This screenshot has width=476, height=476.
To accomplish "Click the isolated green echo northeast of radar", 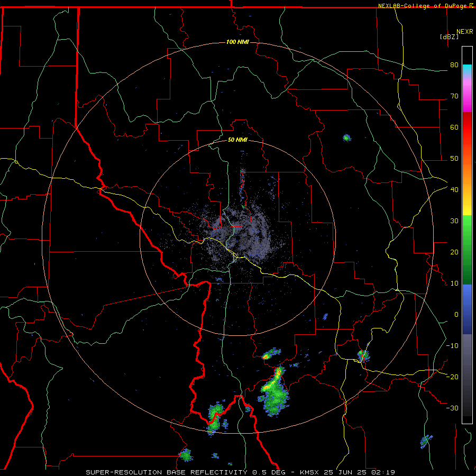I will pyautogui.click(x=346, y=138).
